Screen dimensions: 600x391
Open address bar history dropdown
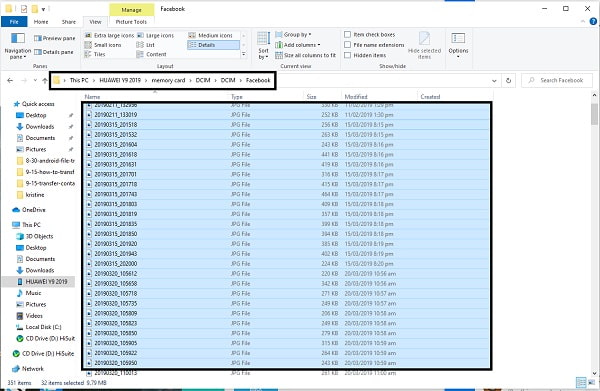pos(494,81)
